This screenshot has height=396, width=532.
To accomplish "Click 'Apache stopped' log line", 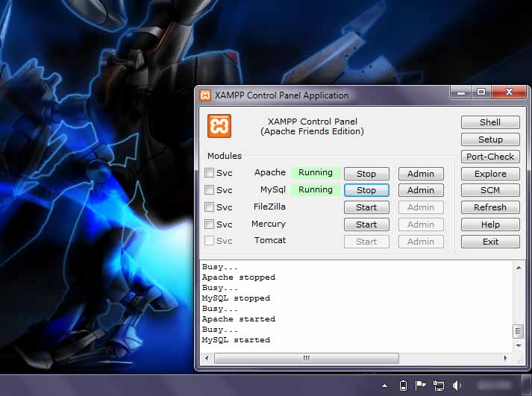I will pos(239,277).
